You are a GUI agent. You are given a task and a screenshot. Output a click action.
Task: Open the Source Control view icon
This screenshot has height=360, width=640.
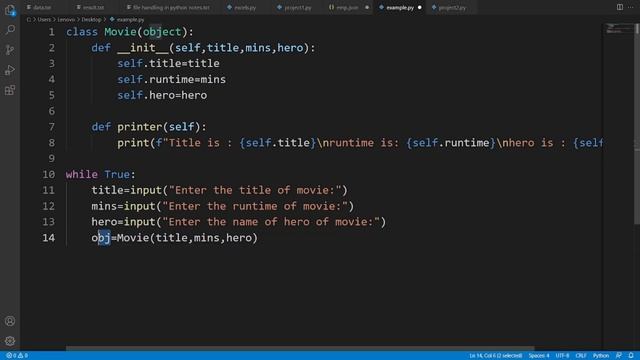(10, 50)
